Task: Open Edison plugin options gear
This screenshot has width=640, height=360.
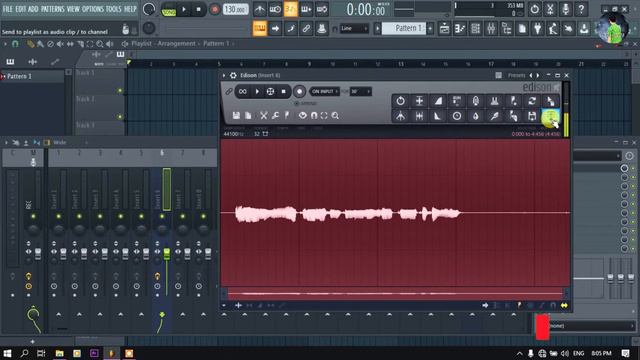Action: point(233,76)
